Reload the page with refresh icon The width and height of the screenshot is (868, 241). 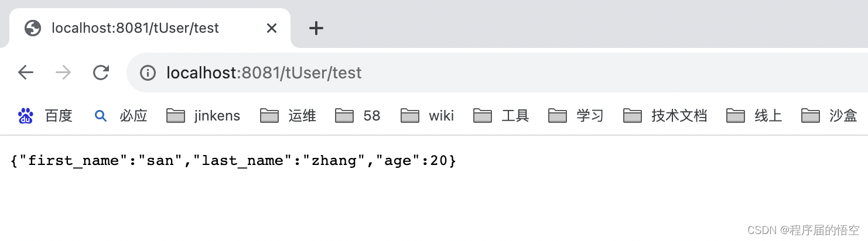(101, 73)
